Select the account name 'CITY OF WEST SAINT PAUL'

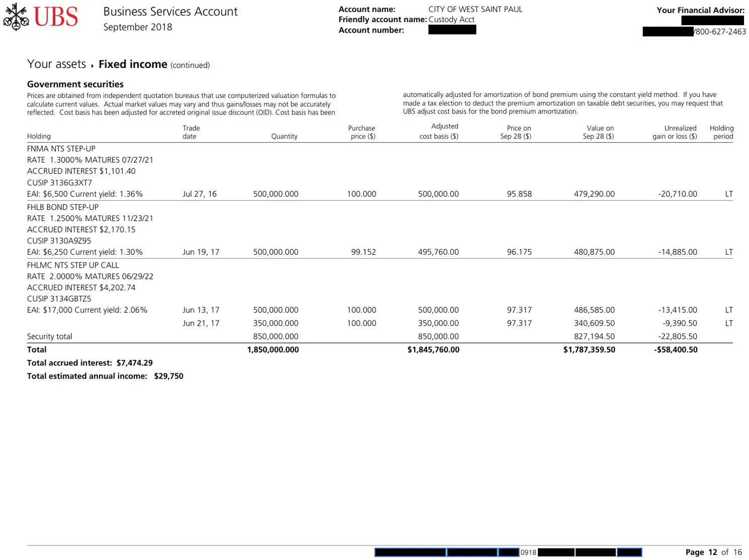pyautogui.click(x=476, y=9)
